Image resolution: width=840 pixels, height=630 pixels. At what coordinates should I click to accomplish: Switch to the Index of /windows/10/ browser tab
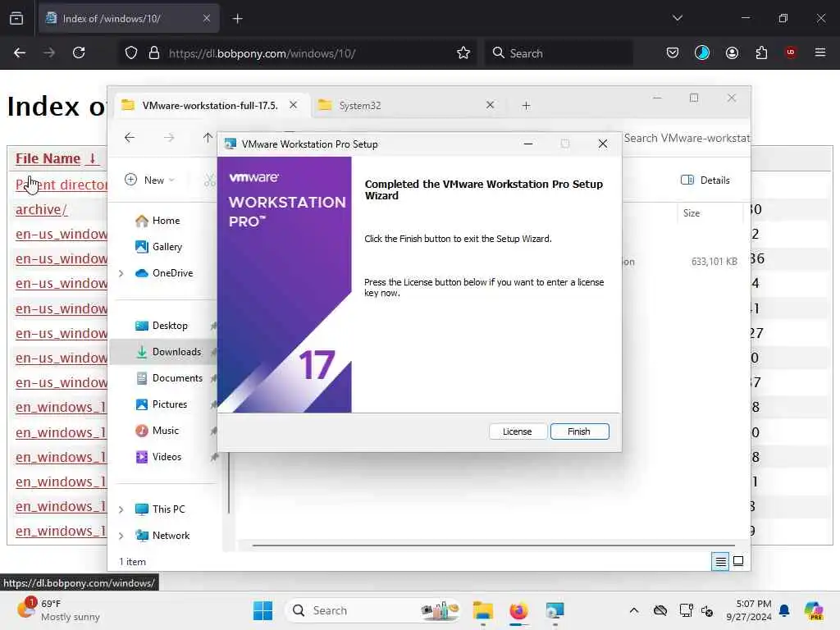click(x=129, y=19)
